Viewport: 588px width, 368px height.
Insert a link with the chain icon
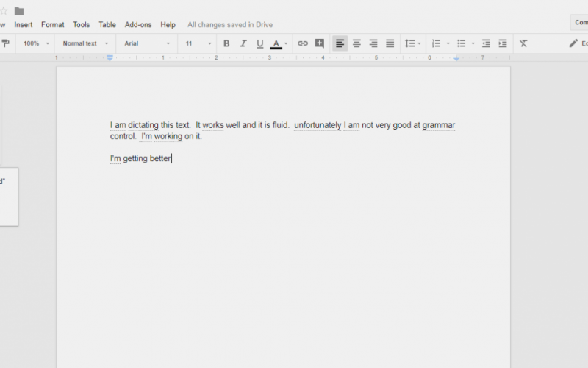[303, 43]
